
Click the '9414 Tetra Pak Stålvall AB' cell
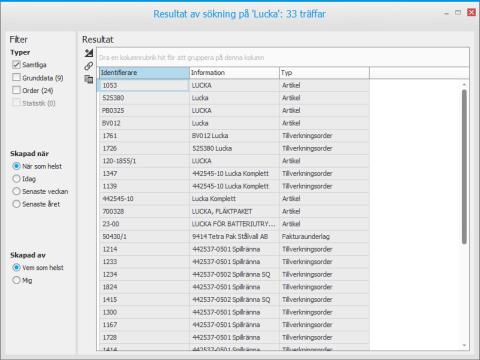click(234, 237)
